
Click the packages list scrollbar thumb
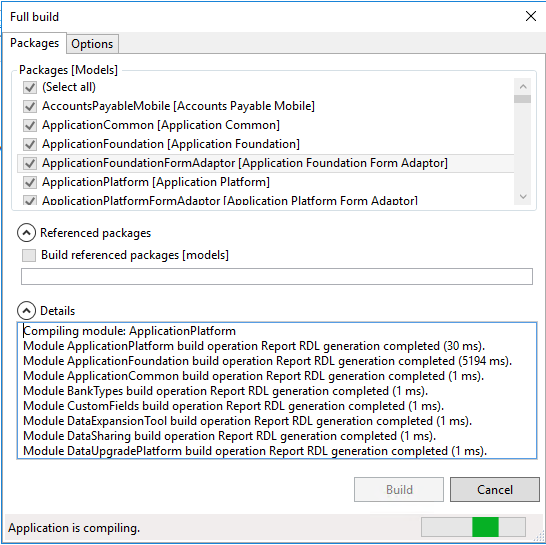pos(523,99)
